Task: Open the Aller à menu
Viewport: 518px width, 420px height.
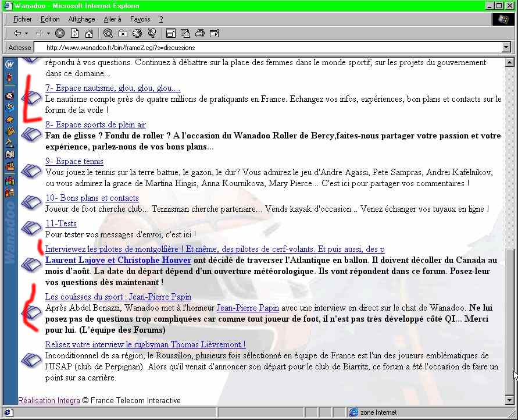Action: point(112,20)
